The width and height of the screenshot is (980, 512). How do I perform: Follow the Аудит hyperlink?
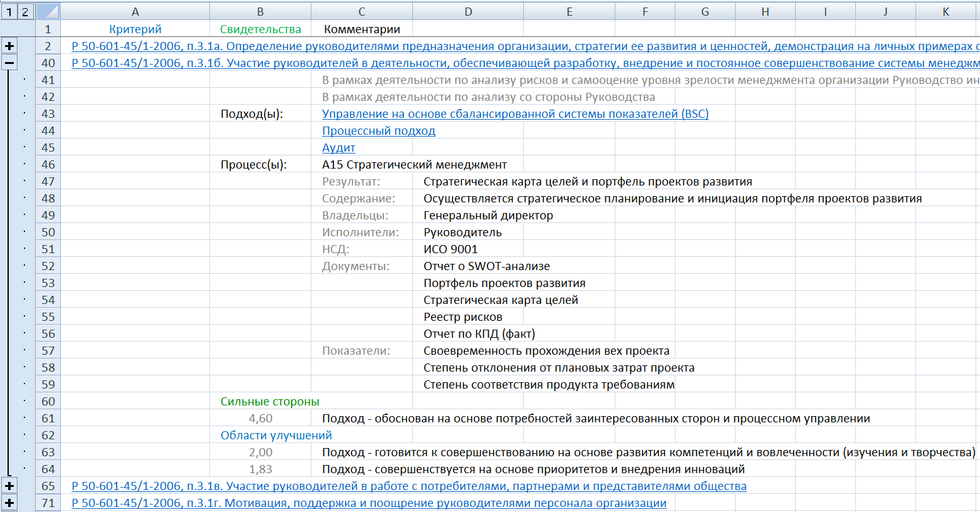(x=338, y=148)
